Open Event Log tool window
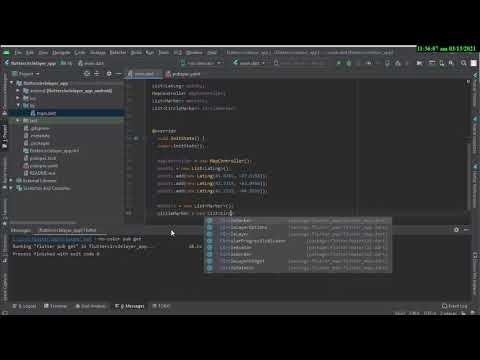The image size is (480, 360). pos(455,306)
